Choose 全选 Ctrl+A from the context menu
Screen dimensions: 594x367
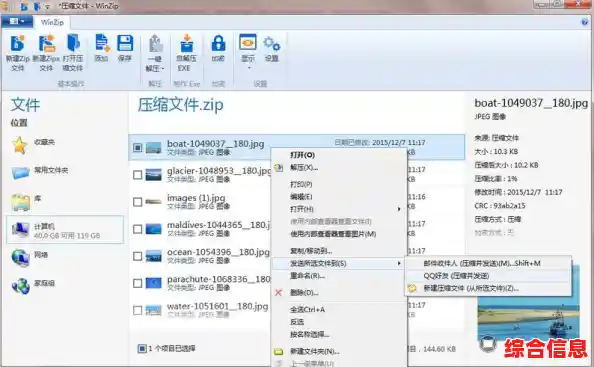(307, 309)
